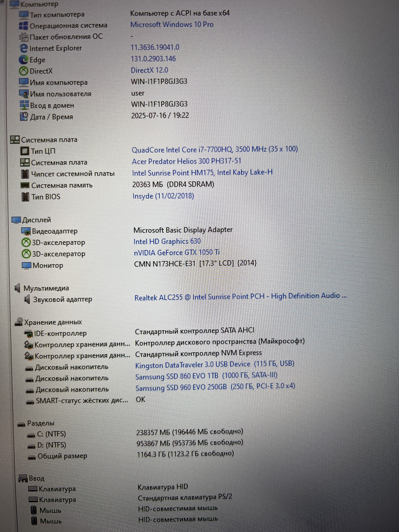Click the Видеоадаптер icon
Viewport: 399px width, 532px height.
[x=26, y=231]
